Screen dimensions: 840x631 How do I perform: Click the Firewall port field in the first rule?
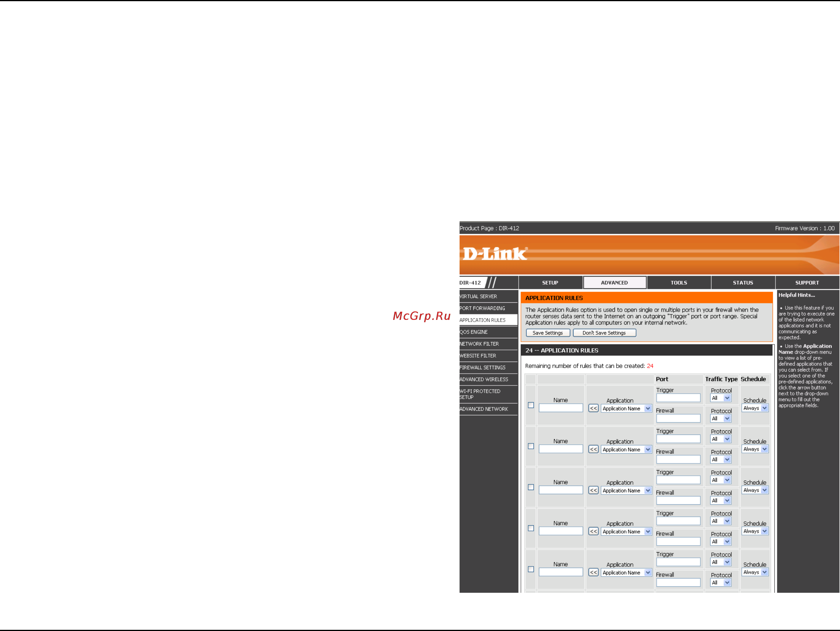678,418
